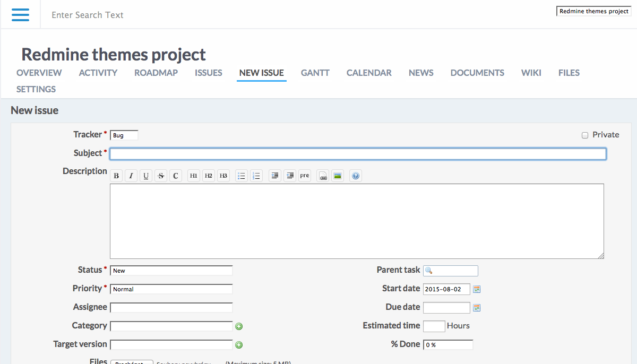Viewport: 637px width, 364px height.
Task: Insert wiki page link
Action: (x=323, y=176)
